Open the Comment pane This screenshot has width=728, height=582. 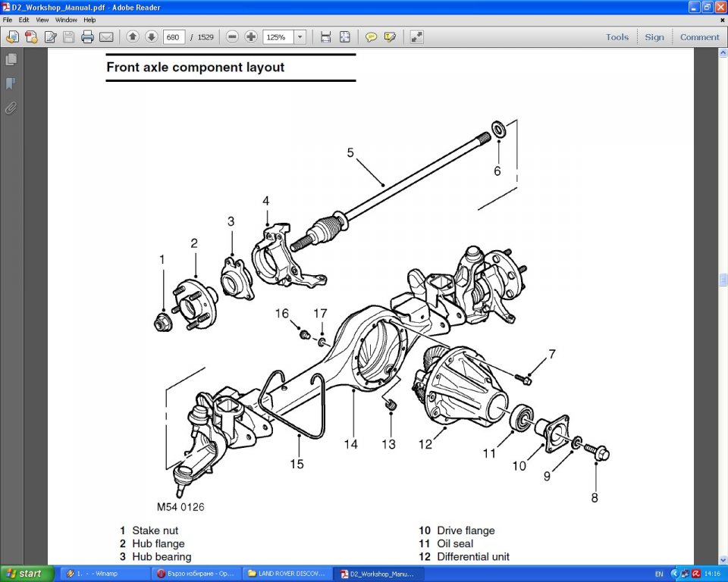coord(700,37)
